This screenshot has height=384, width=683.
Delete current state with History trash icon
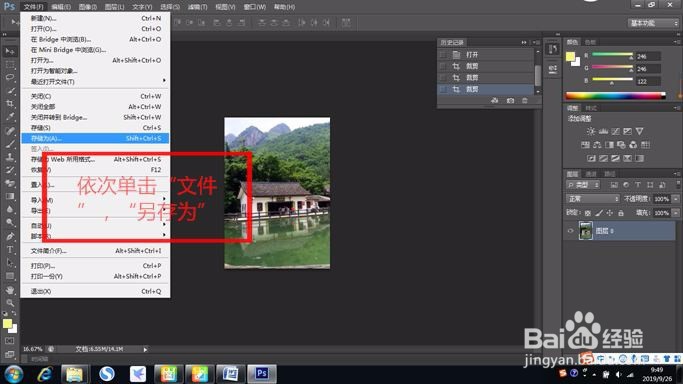tap(525, 101)
